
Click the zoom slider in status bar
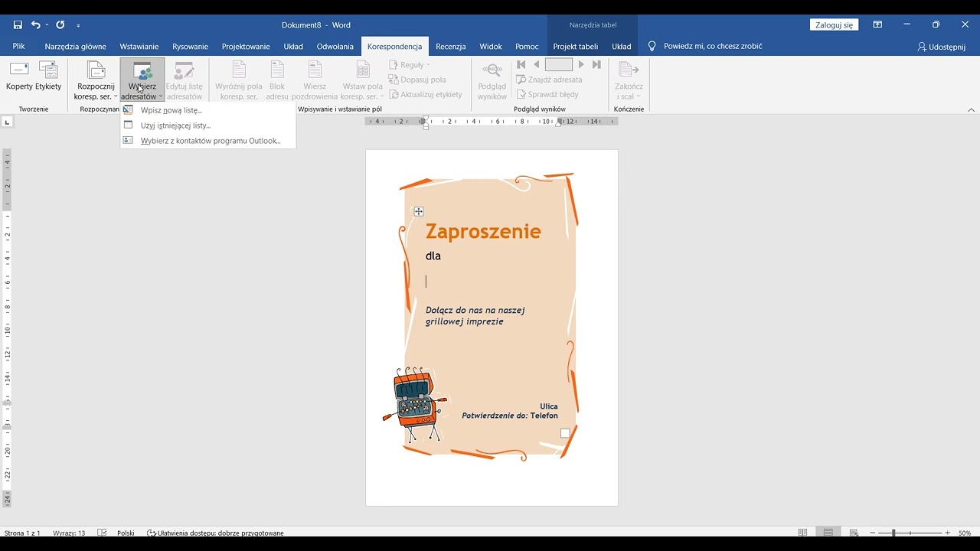pos(910,533)
